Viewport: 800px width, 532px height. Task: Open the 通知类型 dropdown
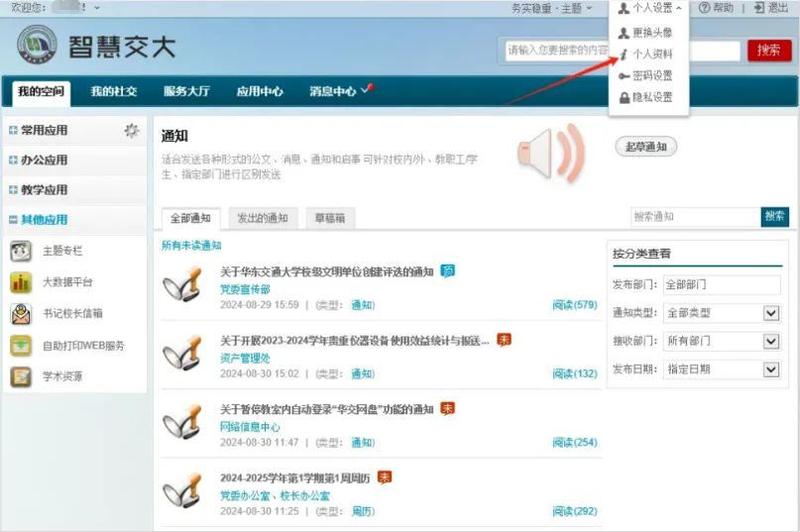(722, 313)
